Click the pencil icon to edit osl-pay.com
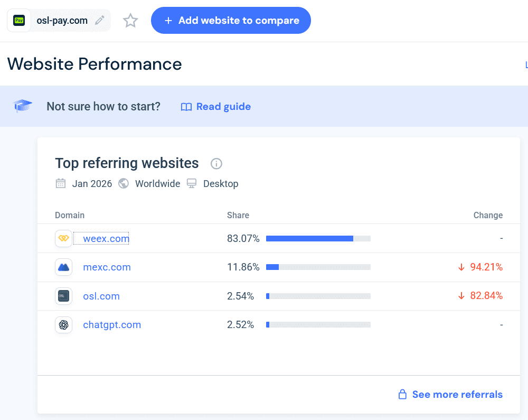The height and width of the screenshot is (420, 528). 99,20
